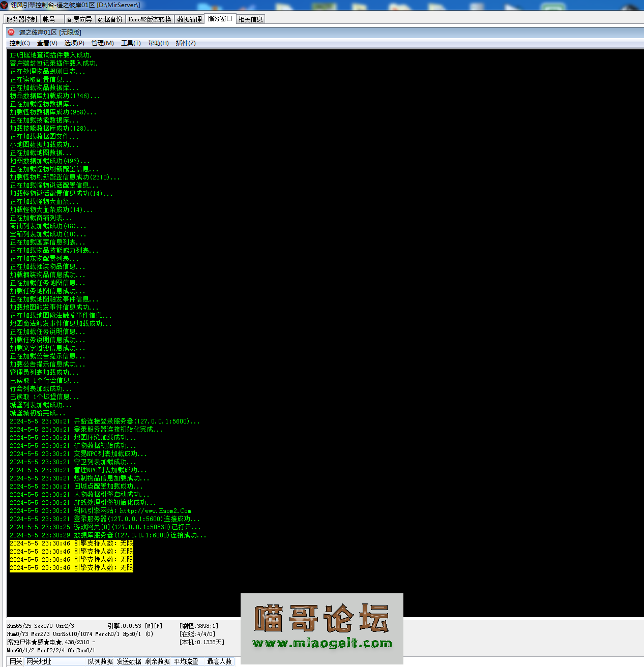Open the 控制(C) menu
The width and height of the screenshot is (644, 667).
pos(19,43)
